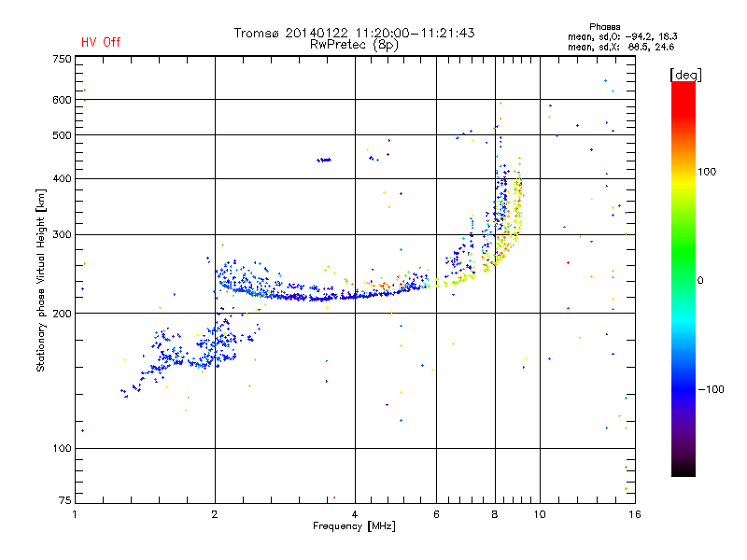Click the y-axis '75' tick label
Image resolution: width=747 pixels, height=560 pixels.
pyautogui.click(x=65, y=500)
